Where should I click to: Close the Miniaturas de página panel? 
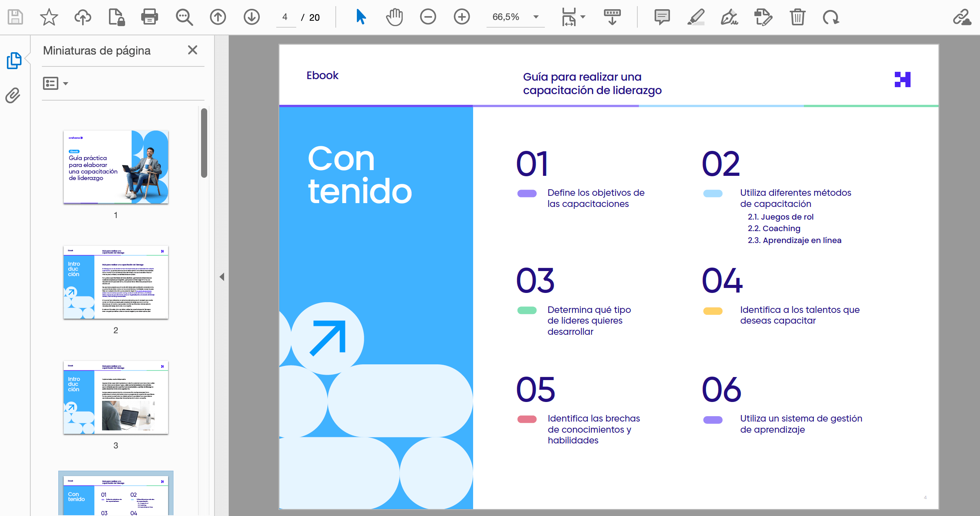coord(193,50)
